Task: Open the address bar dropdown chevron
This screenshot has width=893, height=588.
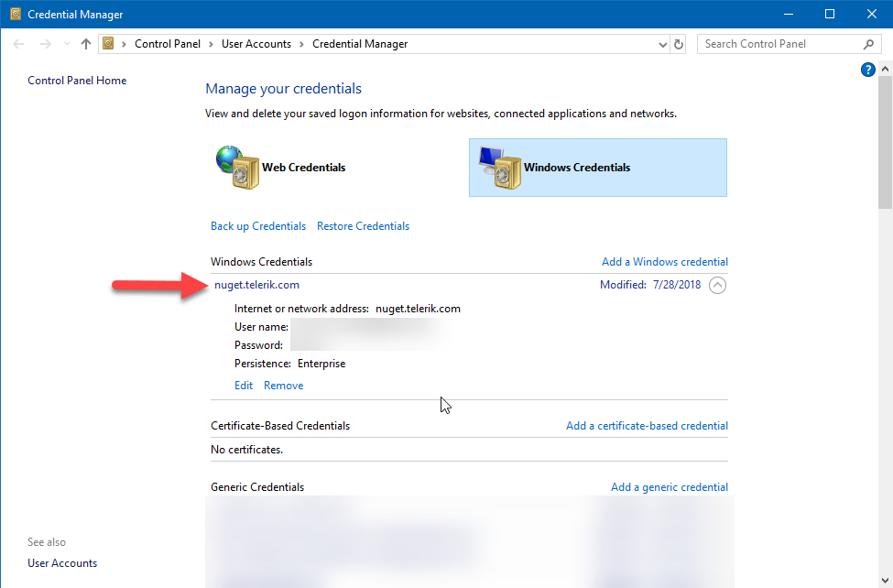Action: click(661, 43)
